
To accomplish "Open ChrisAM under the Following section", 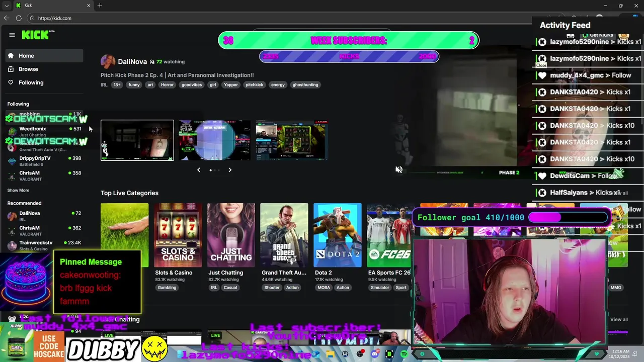I will [x=44, y=175].
